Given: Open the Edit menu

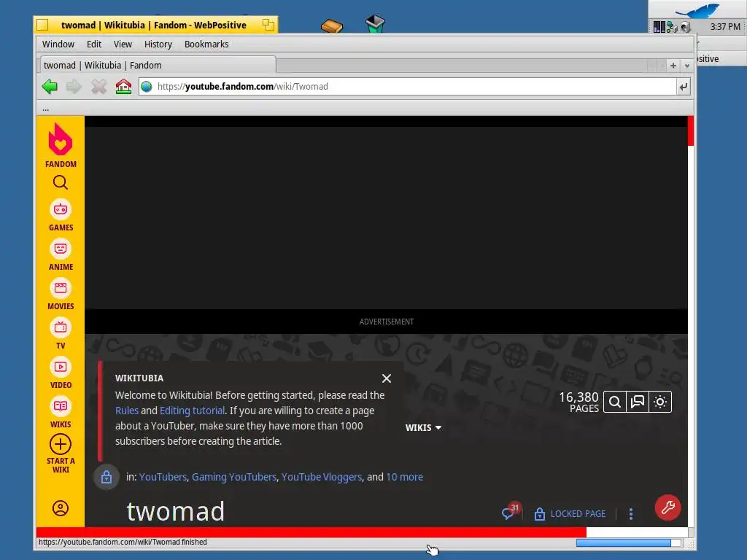Looking at the screenshot, I should click(x=94, y=44).
